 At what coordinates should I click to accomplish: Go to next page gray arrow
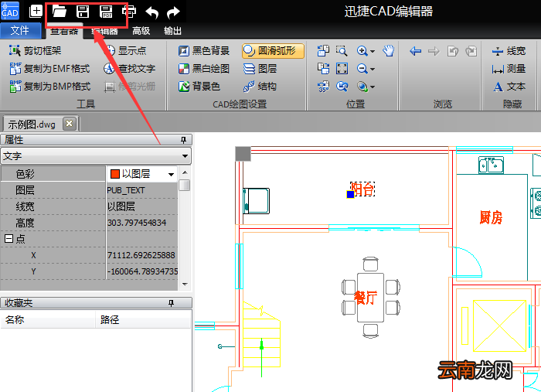(434, 51)
